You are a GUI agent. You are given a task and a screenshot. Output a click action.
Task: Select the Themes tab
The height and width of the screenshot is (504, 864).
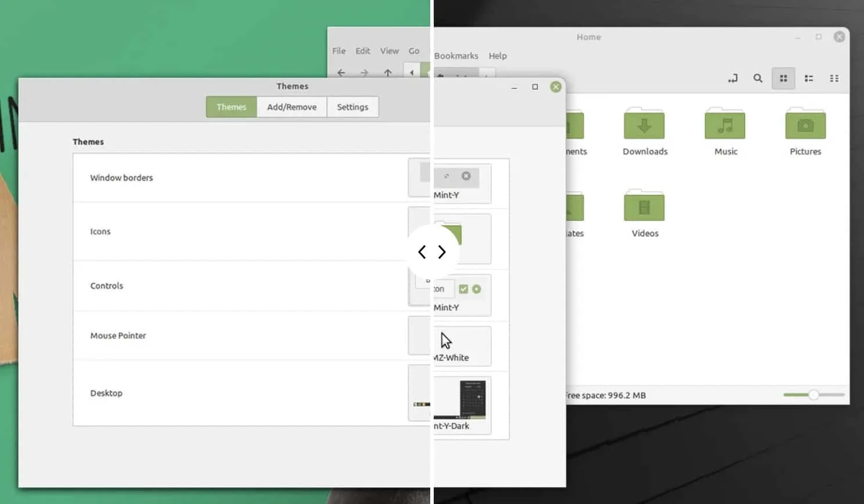point(232,107)
